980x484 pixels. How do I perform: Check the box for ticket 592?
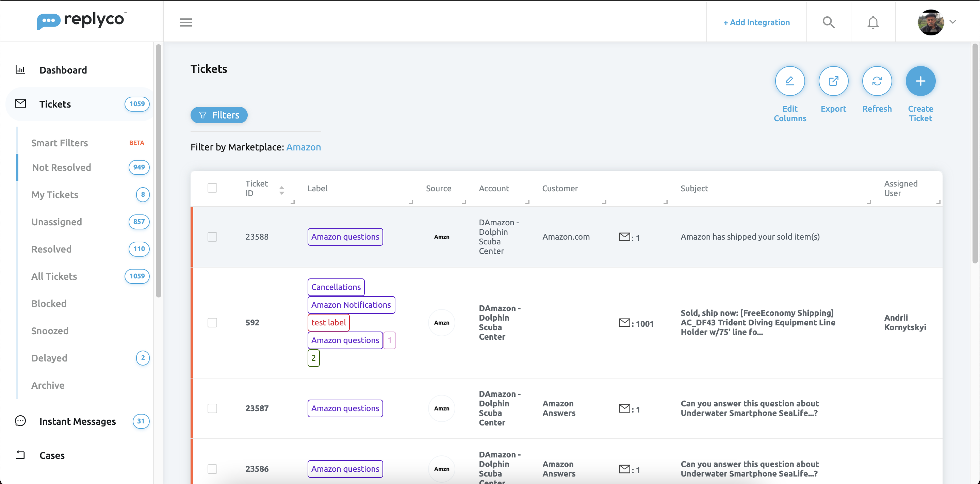tap(212, 323)
